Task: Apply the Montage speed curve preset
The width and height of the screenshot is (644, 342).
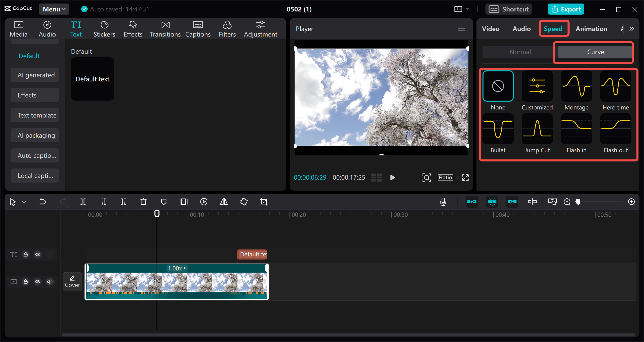Action: [x=576, y=86]
